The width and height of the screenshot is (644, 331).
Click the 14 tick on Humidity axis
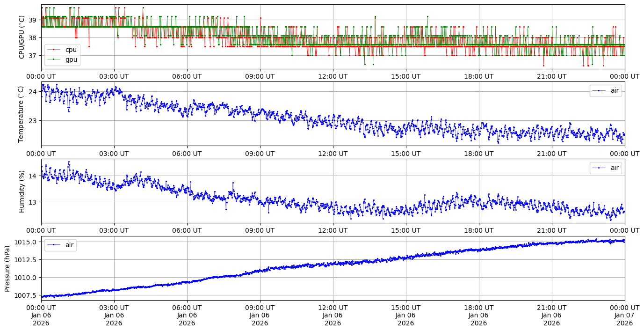pyautogui.click(x=33, y=176)
